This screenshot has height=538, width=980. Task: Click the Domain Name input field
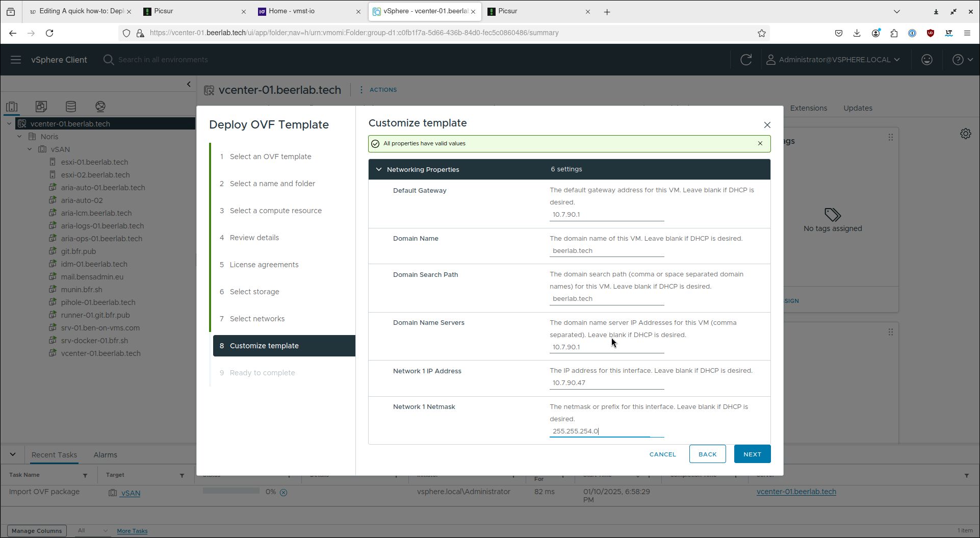607,251
